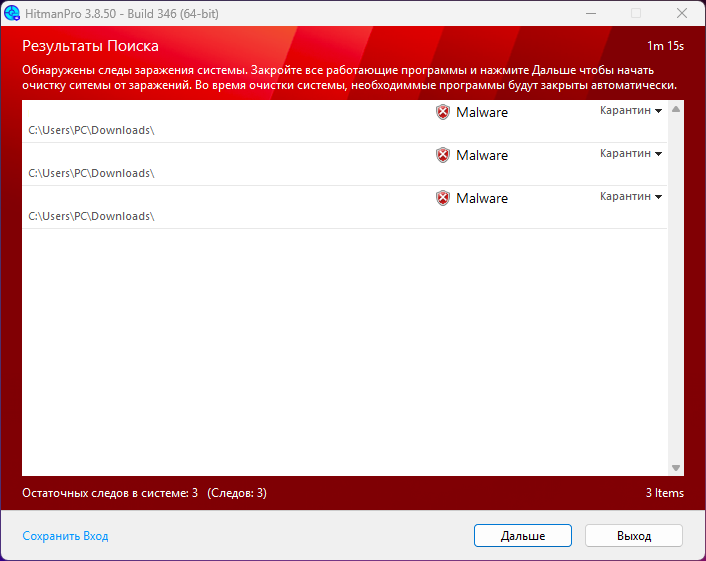Click the third Malware shield icon
706x561 pixels.
click(443, 198)
